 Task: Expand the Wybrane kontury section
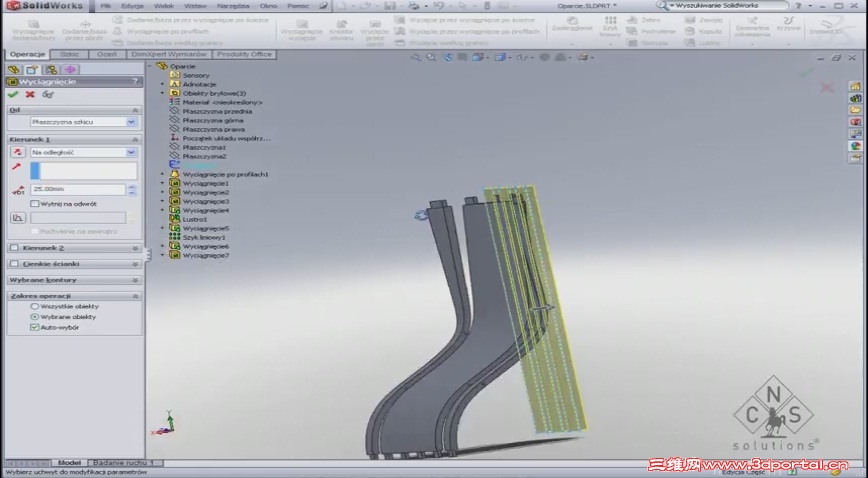pos(135,280)
